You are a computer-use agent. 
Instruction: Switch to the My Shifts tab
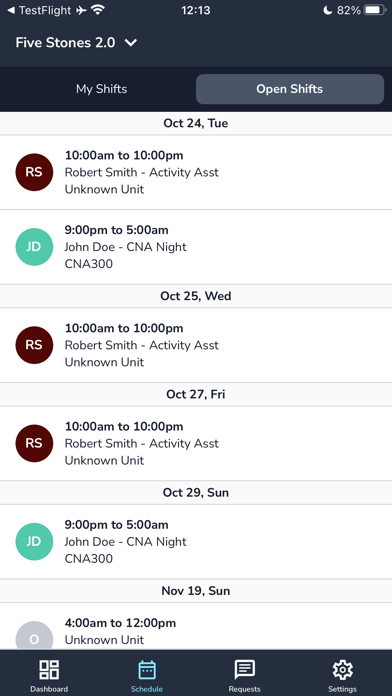(101, 89)
